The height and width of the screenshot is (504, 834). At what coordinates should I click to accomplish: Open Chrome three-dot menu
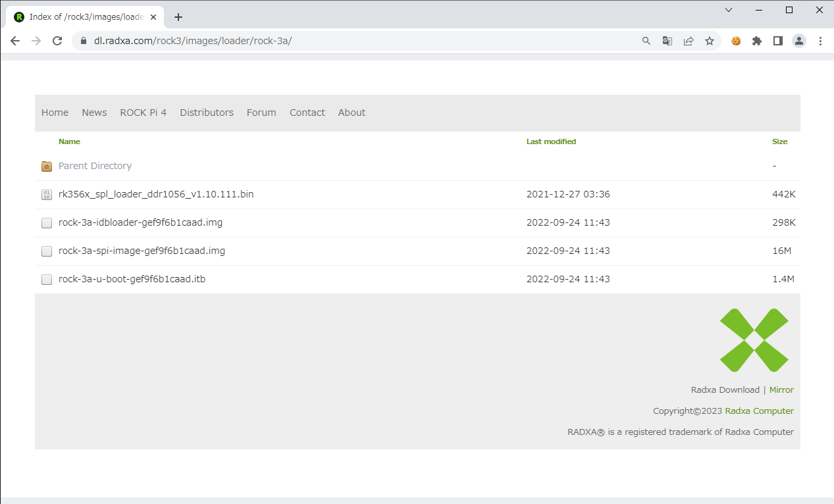(820, 41)
